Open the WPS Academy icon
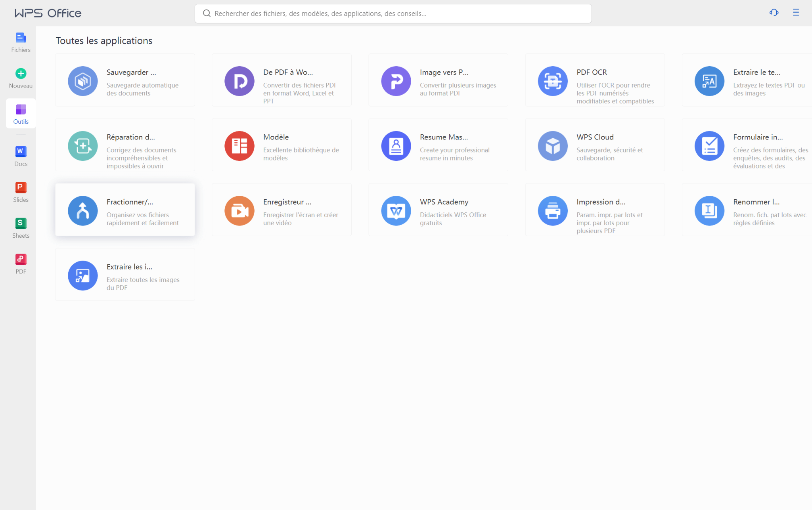Viewport: 812px width, 510px height. point(396,211)
